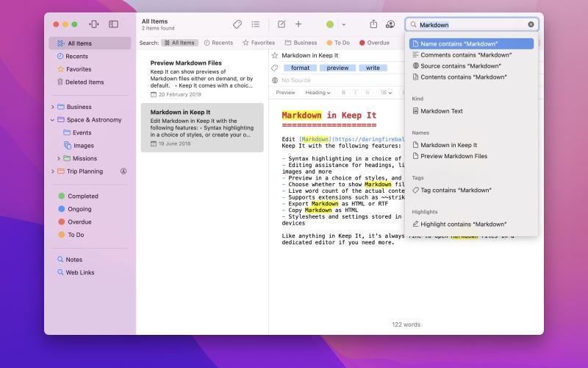Open the Preview Markdown Files item

[202, 78]
